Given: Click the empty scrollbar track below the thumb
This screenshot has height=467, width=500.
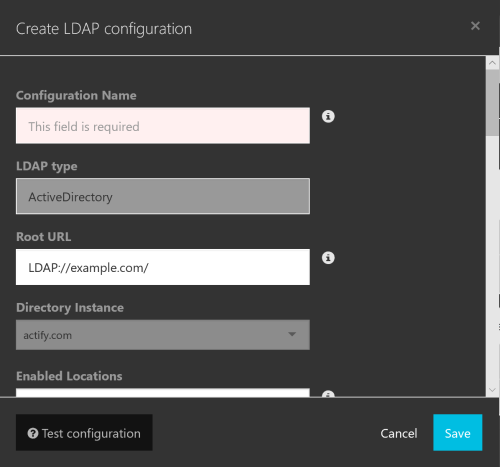Looking at the screenshot, I should 492,260.
